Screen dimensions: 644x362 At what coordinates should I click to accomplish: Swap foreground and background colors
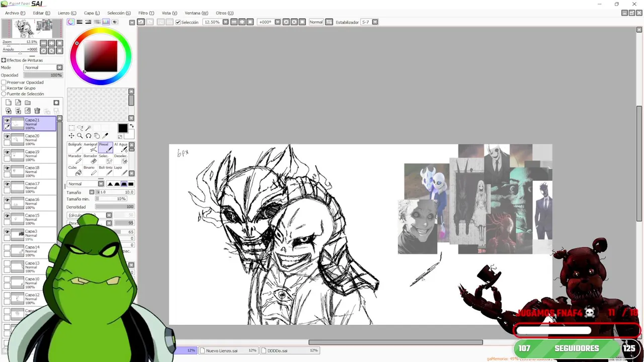[132, 126]
